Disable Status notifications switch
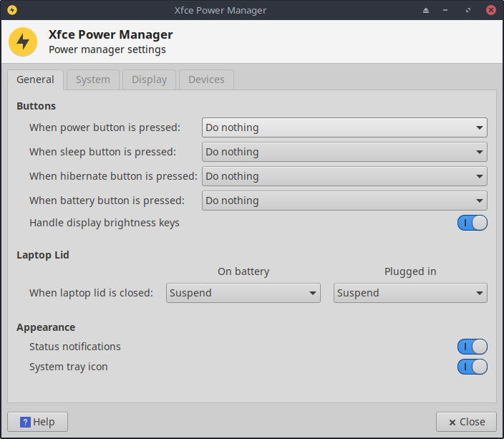504x439 pixels. [472, 347]
